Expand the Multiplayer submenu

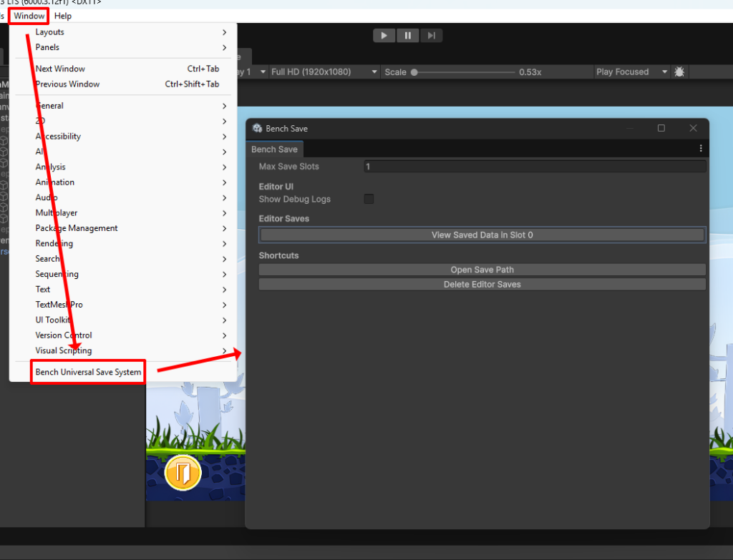123,213
